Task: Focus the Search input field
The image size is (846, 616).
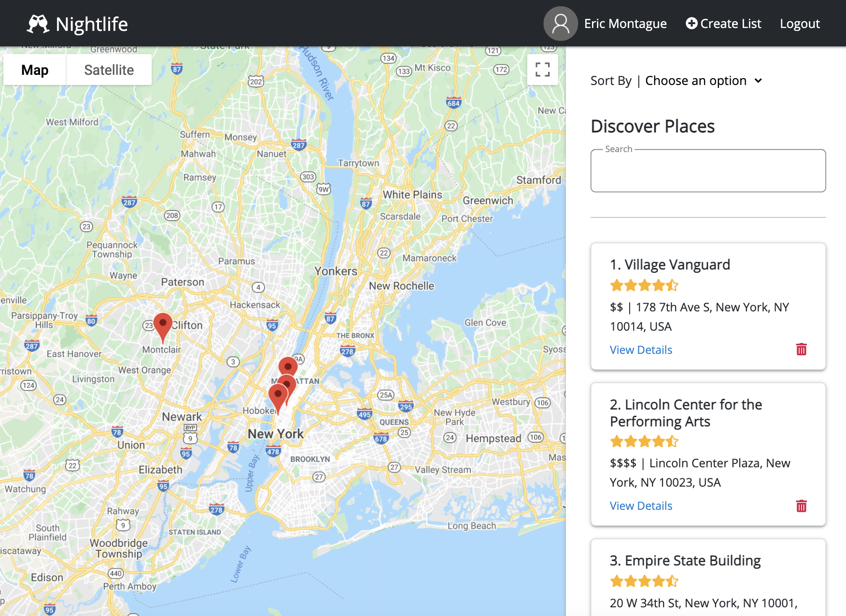Action: 708,171
